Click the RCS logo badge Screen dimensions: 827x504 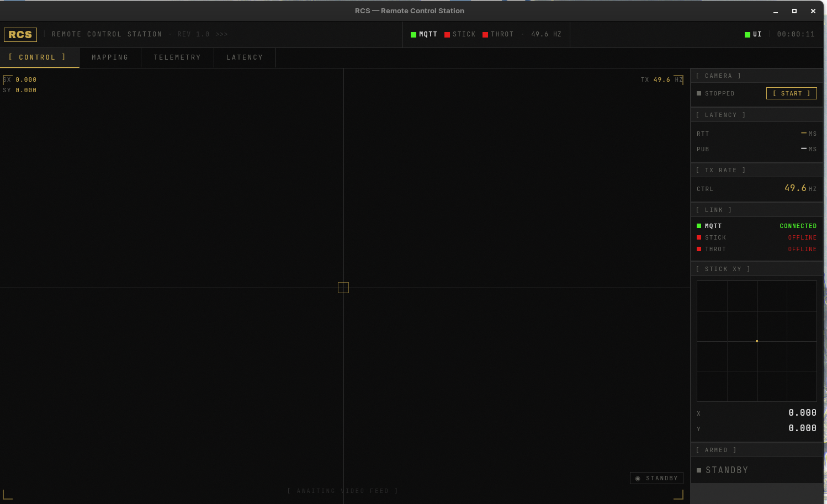point(20,34)
